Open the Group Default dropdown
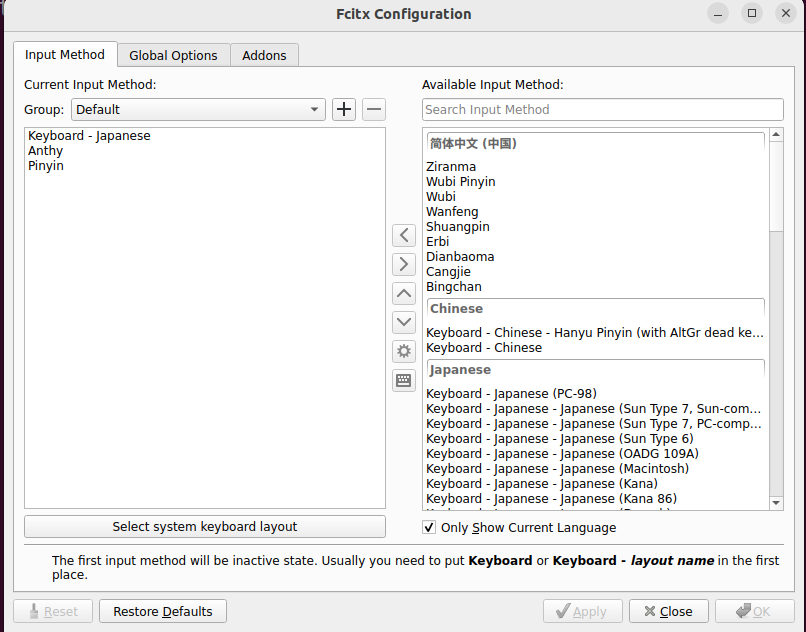This screenshot has height=632, width=806. click(198, 110)
